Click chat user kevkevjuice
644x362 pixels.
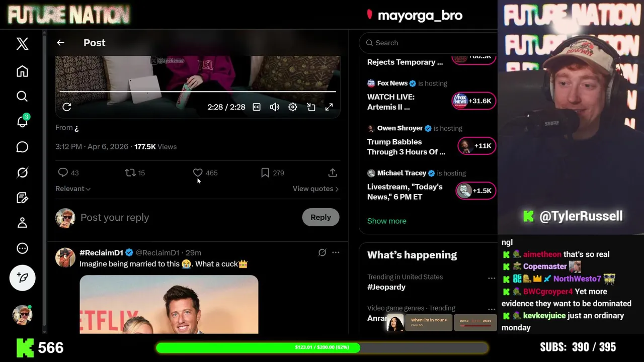click(x=544, y=316)
